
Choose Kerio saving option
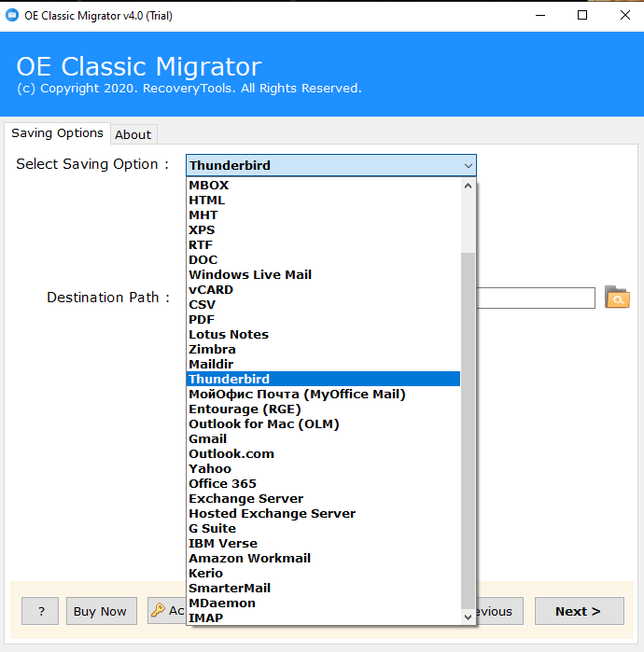pyautogui.click(x=324, y=574)
